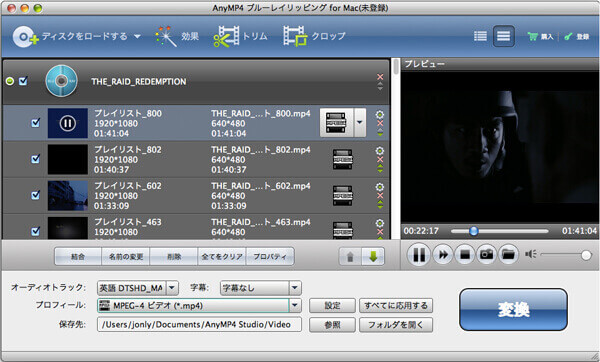This screenshot has height=362, width=600.
Task: Click the Properties (プロパティ) button
Action: coord(270,256)
